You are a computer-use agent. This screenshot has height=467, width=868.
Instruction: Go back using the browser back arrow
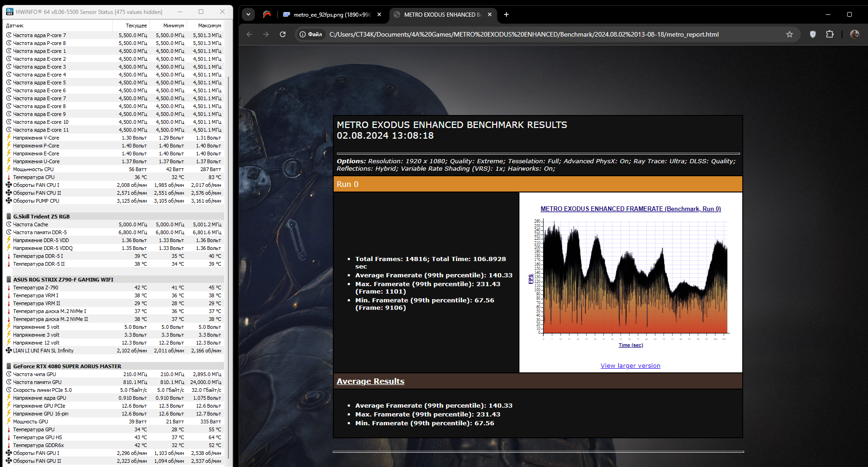249,34
